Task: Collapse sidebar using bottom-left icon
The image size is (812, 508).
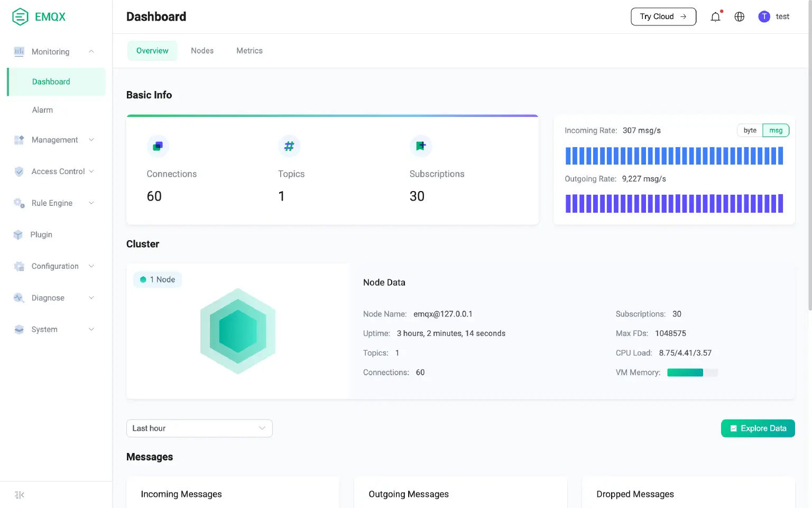Action: (20, 495)
